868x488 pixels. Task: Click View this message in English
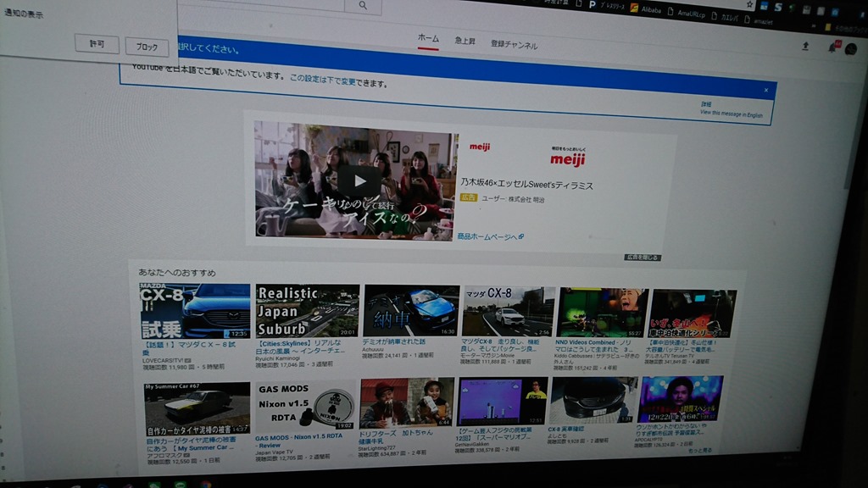pos(731,114)
